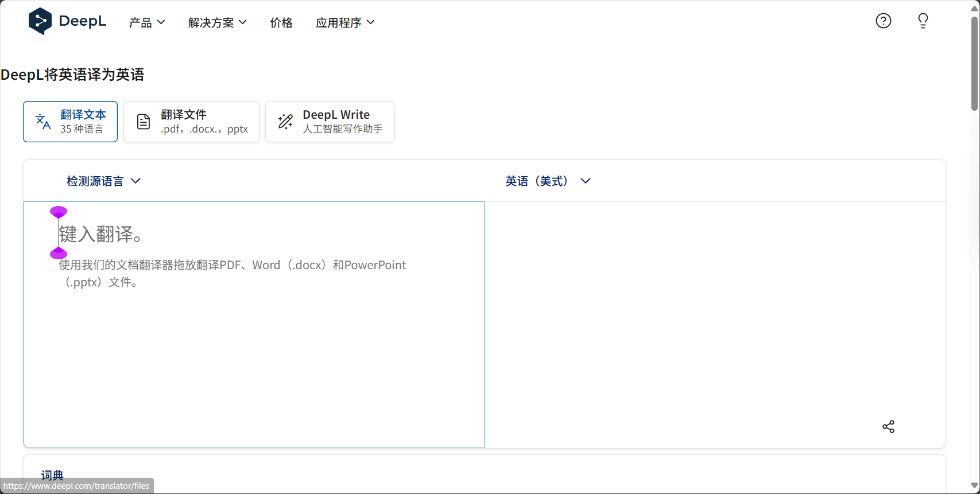The width and height of the screenshot is (980, 494).
Task: Click the page vertical scrollbar thumb
Action: tap(974, 63)
